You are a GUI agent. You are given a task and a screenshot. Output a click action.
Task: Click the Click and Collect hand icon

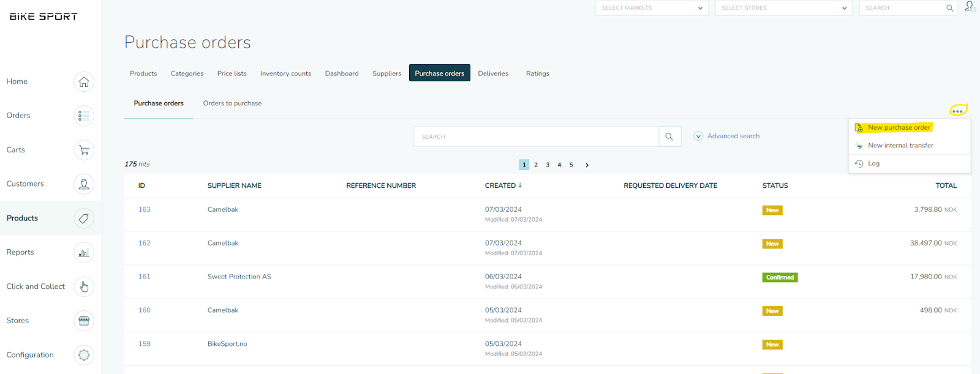click(x=84, y=286)
